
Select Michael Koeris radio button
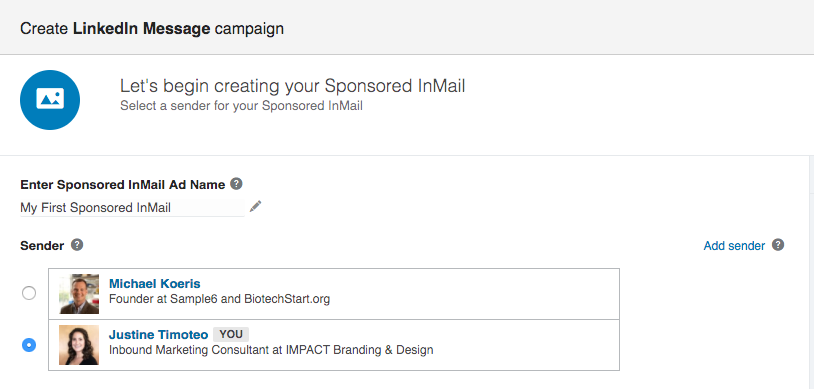tap(29, 293)
